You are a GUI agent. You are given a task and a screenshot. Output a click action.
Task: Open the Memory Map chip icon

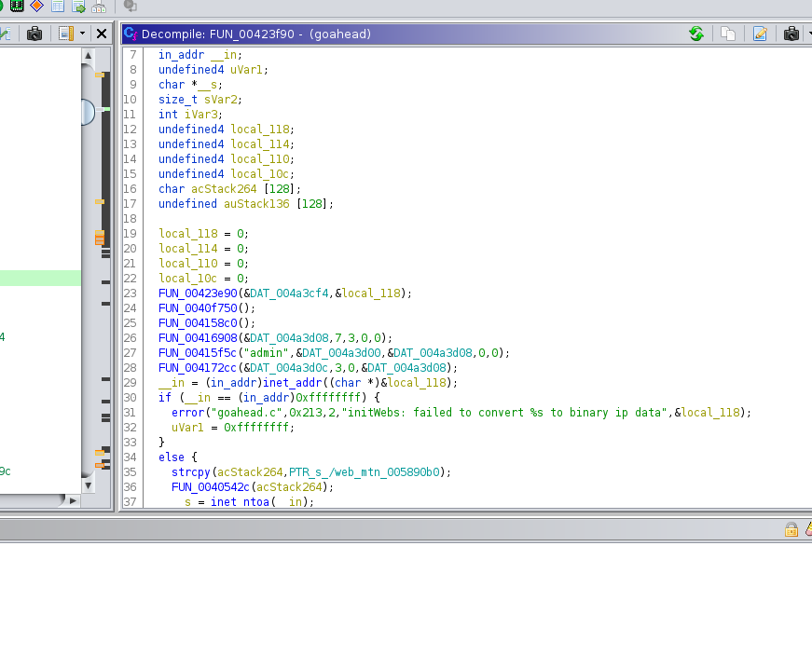coord(17,6)
